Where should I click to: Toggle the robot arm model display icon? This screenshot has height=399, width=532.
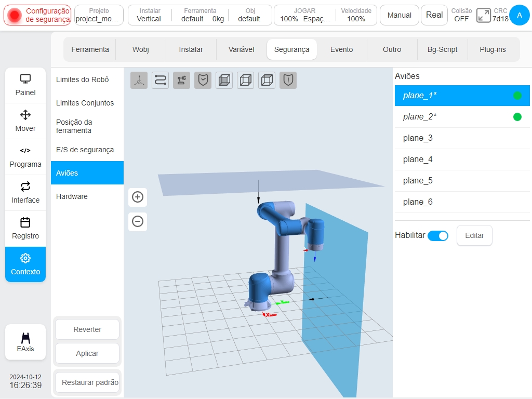[x=181, y=81]
